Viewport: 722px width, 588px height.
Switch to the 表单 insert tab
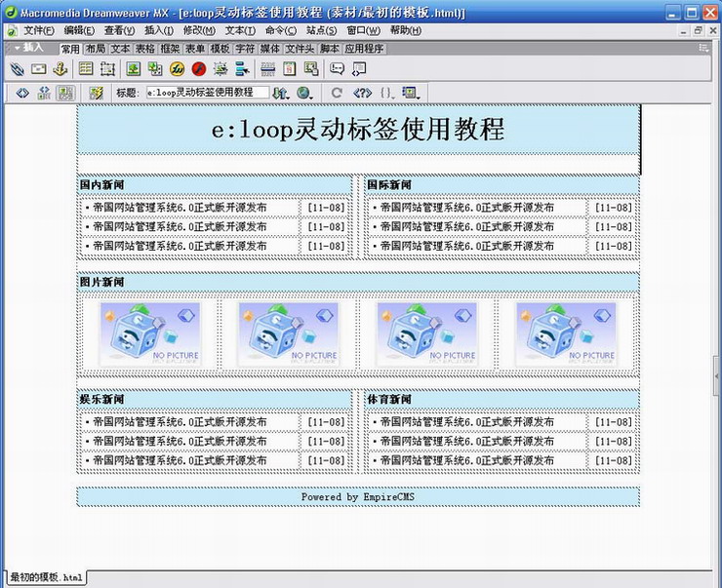point(194,48)
